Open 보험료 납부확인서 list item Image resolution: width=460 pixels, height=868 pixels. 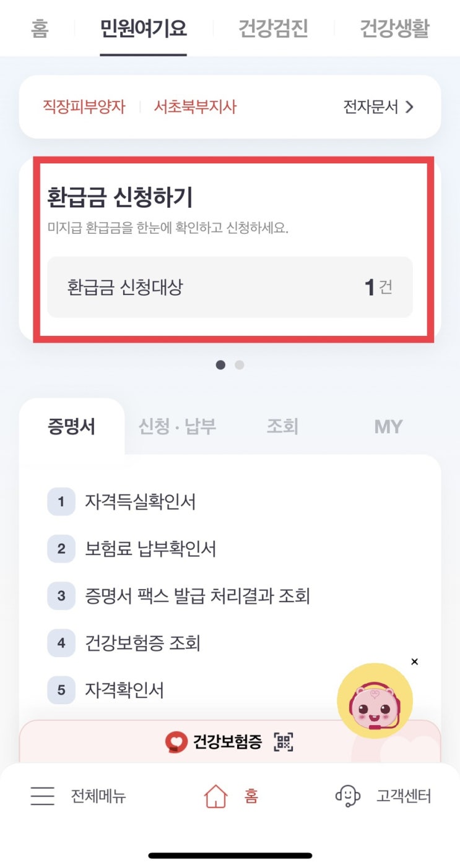[150, 549]
